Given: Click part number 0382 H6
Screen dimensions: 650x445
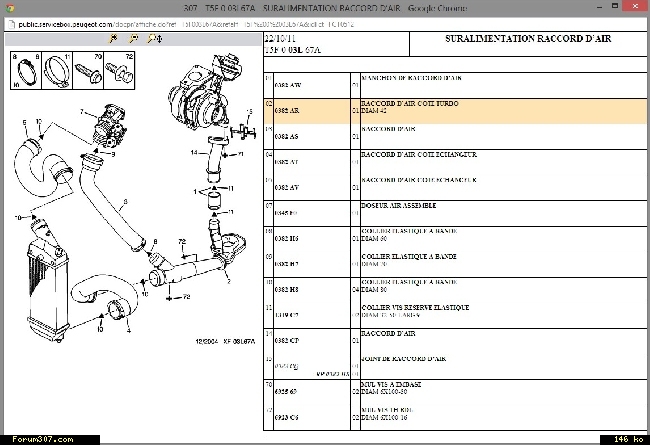Looking at the screenshot, I should point(286,238).
